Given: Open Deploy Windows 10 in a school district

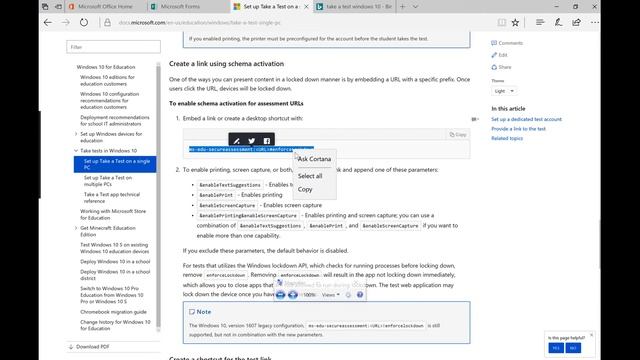Looking at the screenshot, I should tap(115, 275).
